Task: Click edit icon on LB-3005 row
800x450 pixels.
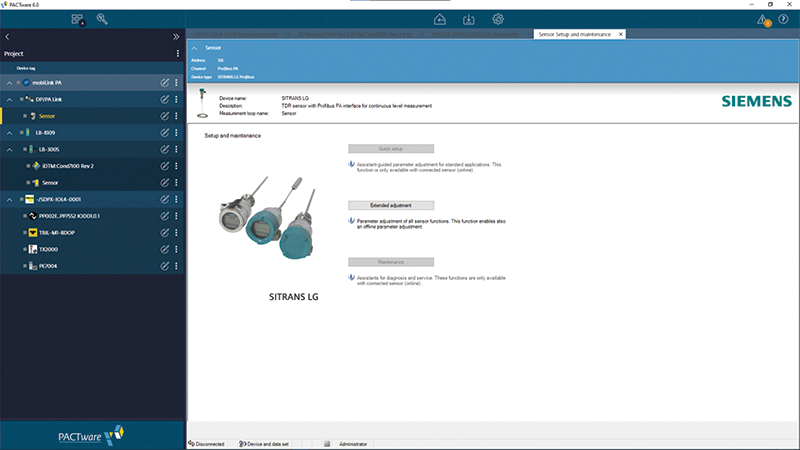Action: point(164,149)
